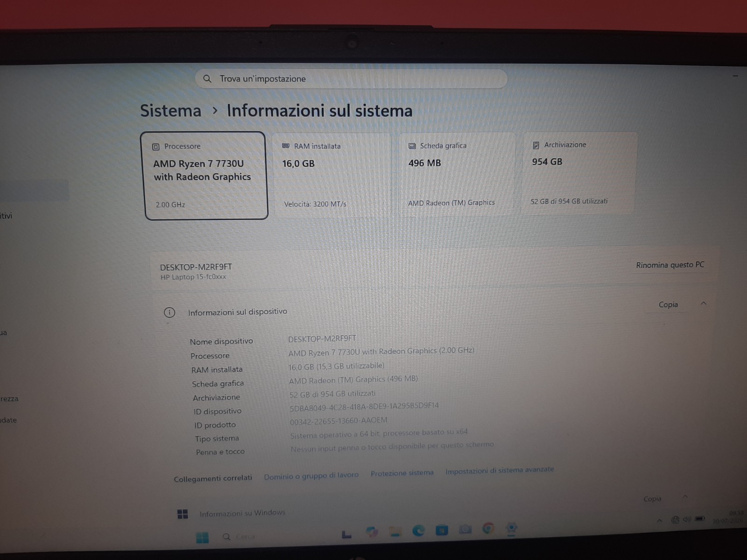The width and height of the screenshot is (747, 560).
Task: Open Impostazioni di sistema avanzate link
Action: tap(500, 470)
